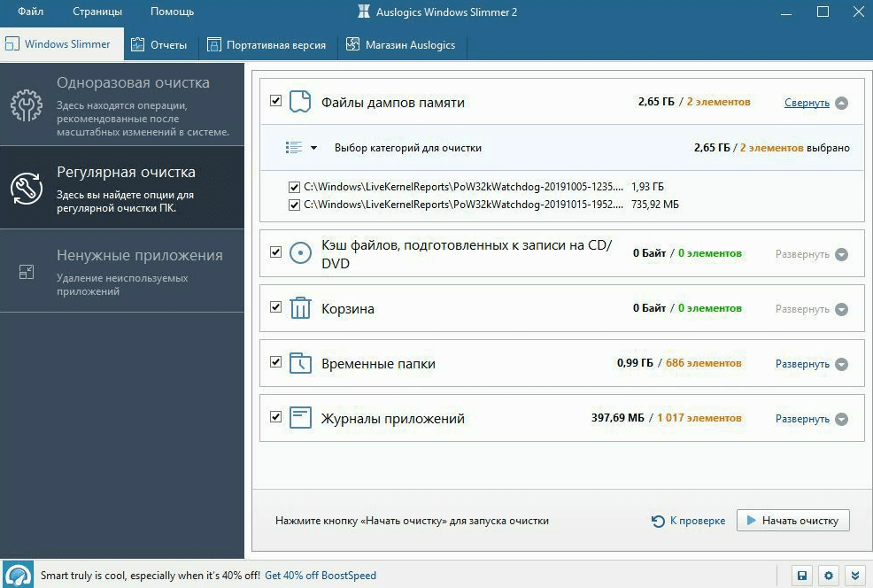This screenshot has width=873, height=588.
Task: Click Развернуть link for Временные папки
Action: tap(802, 364)
